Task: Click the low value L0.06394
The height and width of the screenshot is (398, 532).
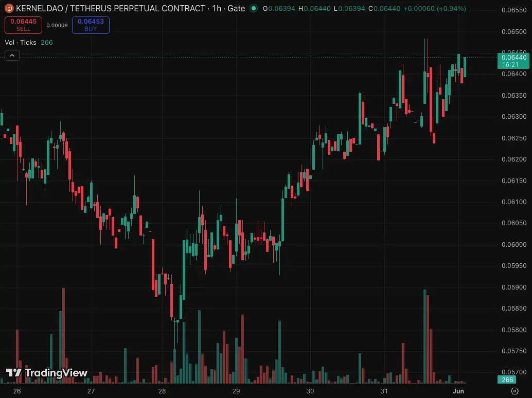Action: pyautogui.click(x=349, y=8)
